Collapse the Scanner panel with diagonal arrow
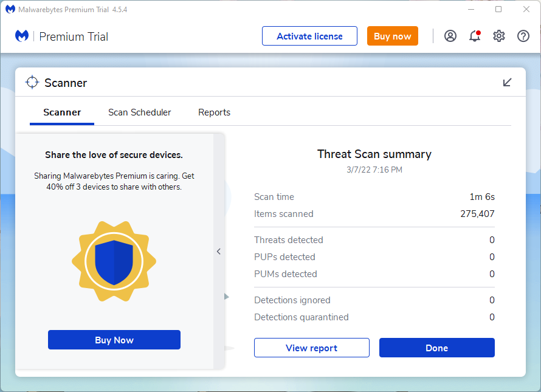 [x=507, y=83]
